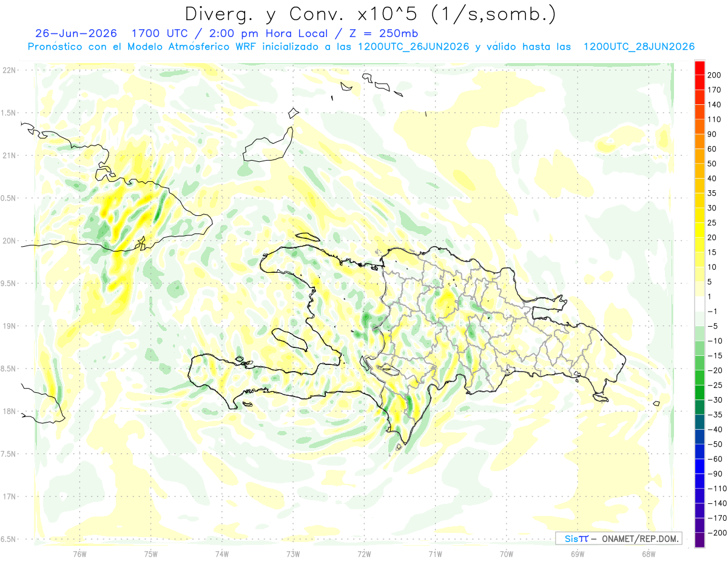This screenshot has height=562, width=728.
Task: Click the '74W' longitude axis label
Action: (222, 554)
